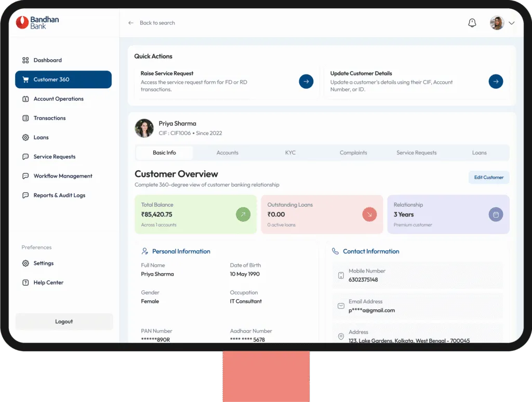Click the mobile number phone icon
532x402 pixels.
tap(341, 275)
